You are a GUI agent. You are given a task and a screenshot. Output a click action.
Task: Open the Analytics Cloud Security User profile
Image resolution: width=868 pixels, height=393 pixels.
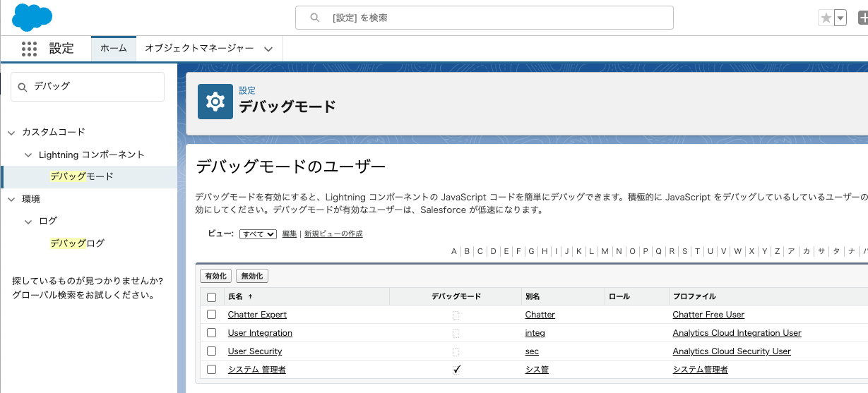(732, 351)
